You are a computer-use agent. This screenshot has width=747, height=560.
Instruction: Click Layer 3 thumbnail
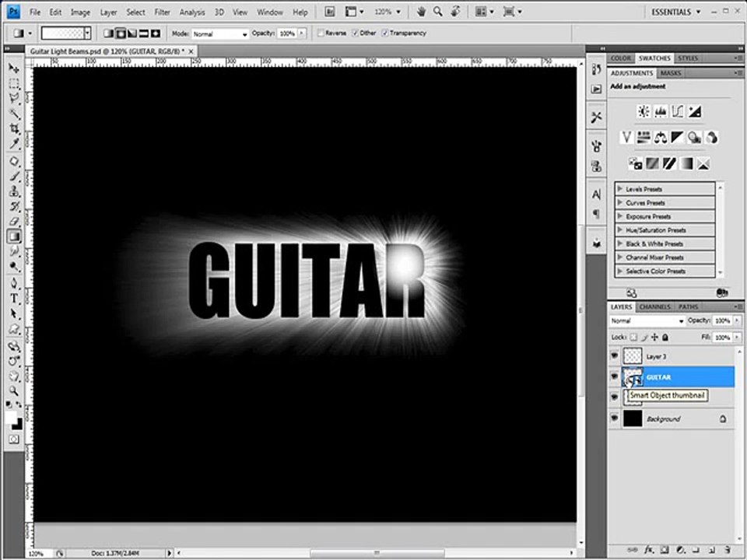(x=633, y=355)
